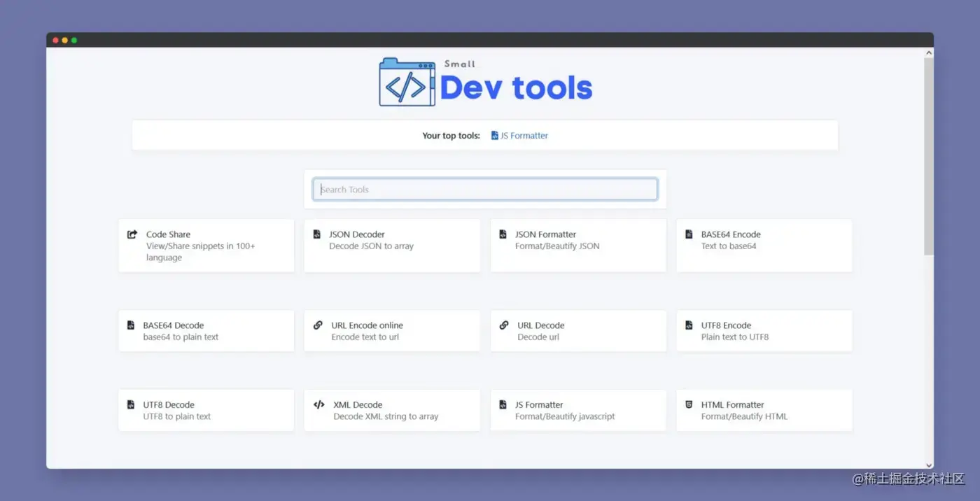Click the JS Formatter icon in top tools
This screenshot has height=501, width=980.
click(495, 136)
